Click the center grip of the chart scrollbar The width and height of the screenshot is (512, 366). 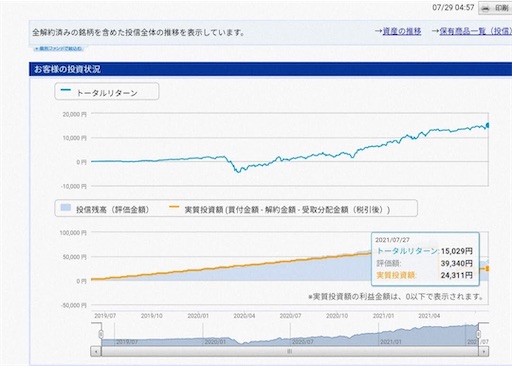289,351
